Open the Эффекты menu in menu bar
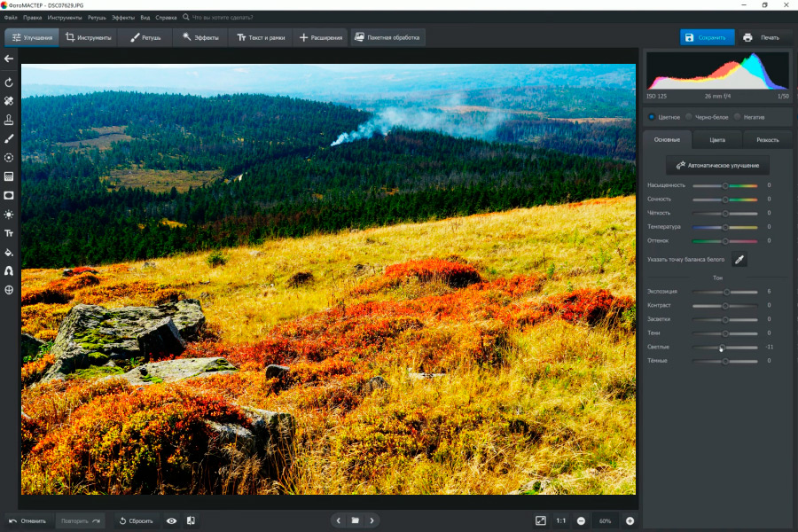 [123, 17]
